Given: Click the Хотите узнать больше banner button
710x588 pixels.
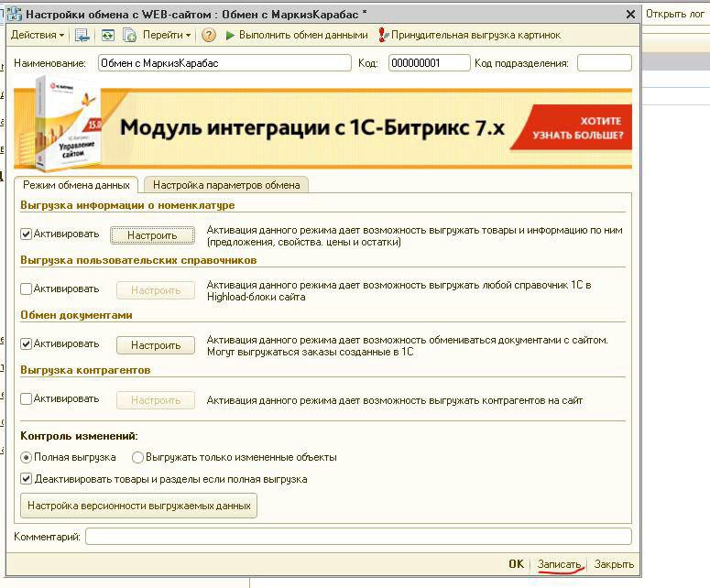Looking at the screenshot, I should pos(573,127).
